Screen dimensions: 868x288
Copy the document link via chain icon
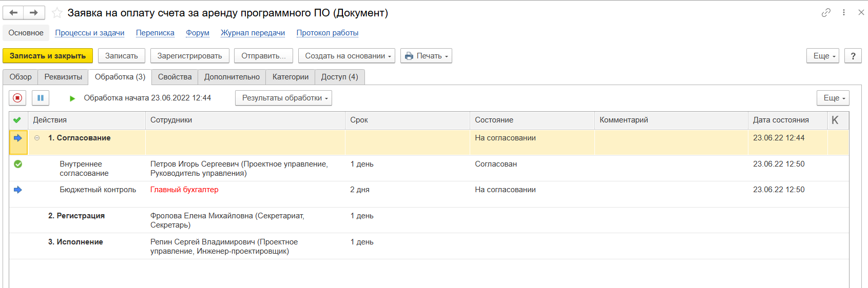826,13
